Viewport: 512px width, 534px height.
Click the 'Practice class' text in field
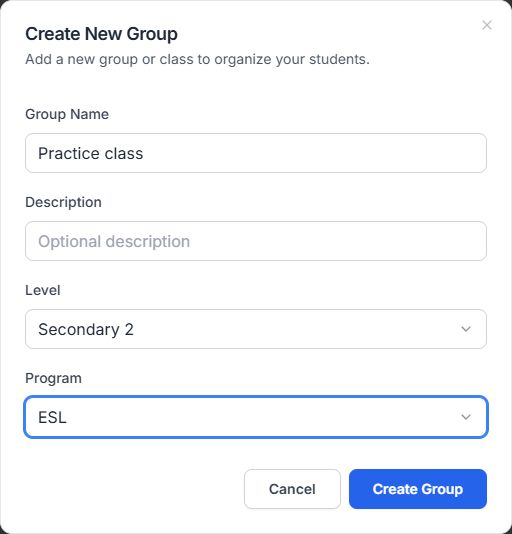pyautogui.click(x=91, y=154)
